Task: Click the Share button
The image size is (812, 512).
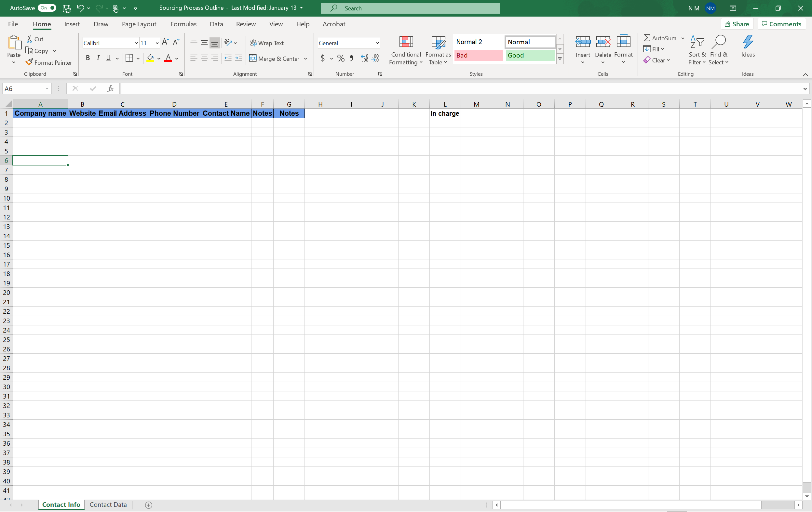Action: (737, 24)
